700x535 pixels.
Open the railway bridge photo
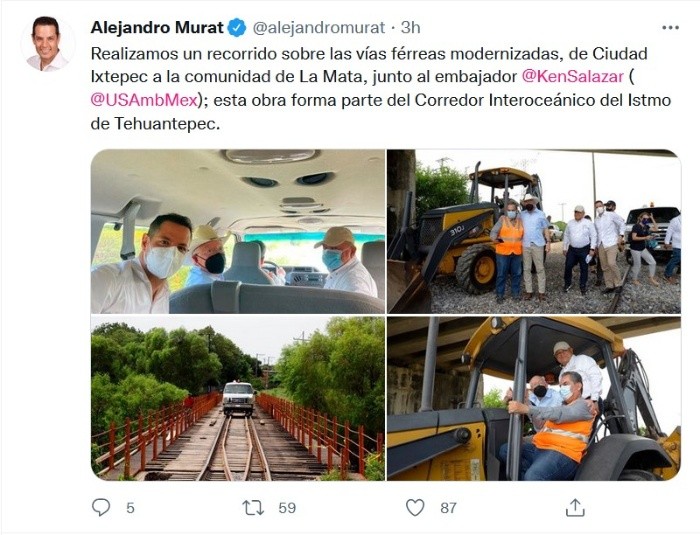[238, 398]
